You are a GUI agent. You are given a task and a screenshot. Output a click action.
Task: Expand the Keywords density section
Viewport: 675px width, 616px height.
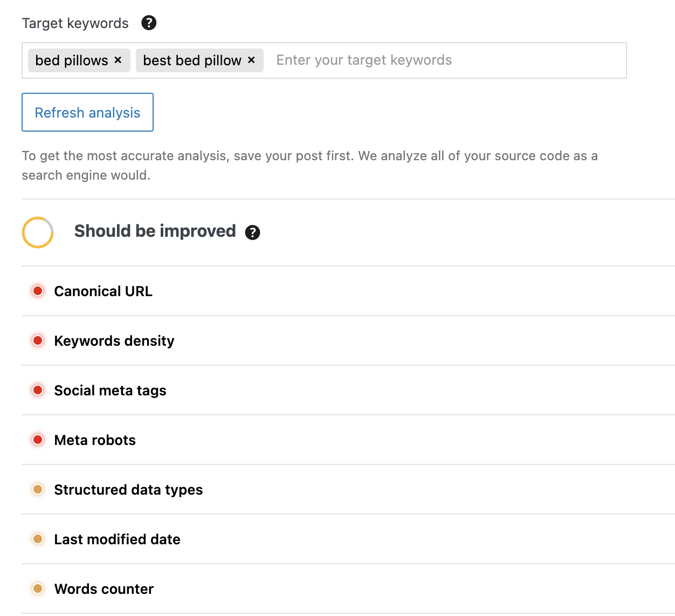pyautogui.click(x=348, y=341)
